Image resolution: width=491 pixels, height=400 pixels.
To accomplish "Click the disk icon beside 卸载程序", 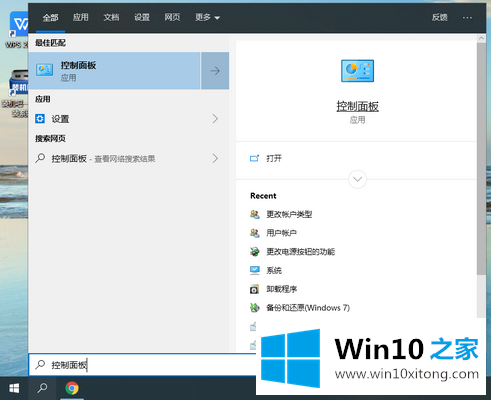I will pyautogui.click(x=255, y=289).
